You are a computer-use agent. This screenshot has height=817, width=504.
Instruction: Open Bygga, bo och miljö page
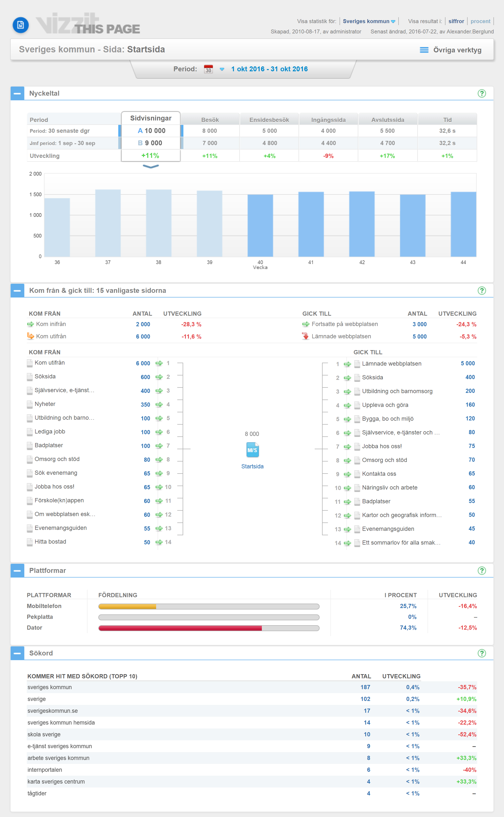click(x=388, y=419)
